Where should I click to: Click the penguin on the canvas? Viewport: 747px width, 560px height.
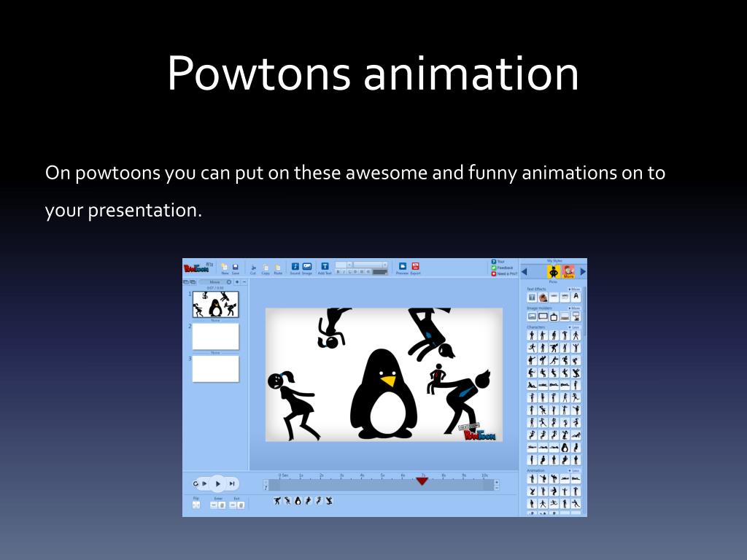click(384, 394)
